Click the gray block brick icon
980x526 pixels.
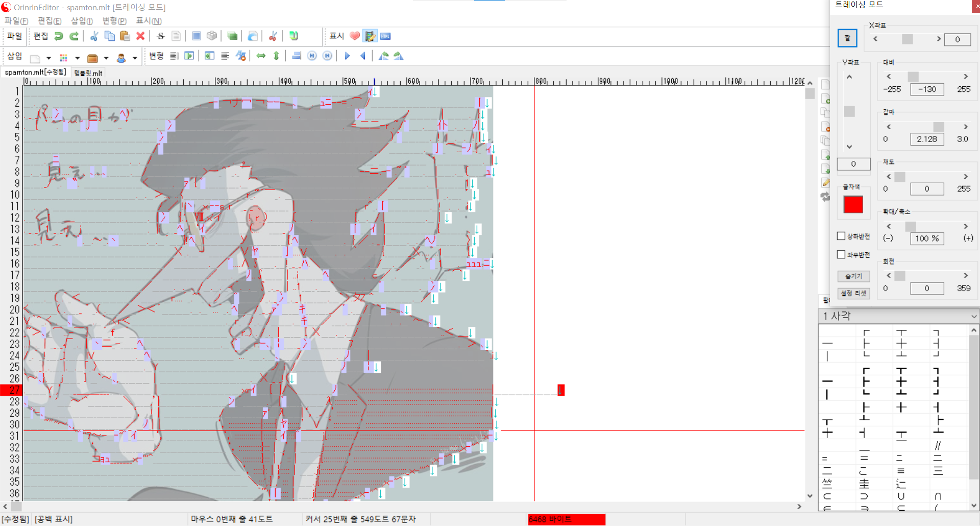point(212,36)
